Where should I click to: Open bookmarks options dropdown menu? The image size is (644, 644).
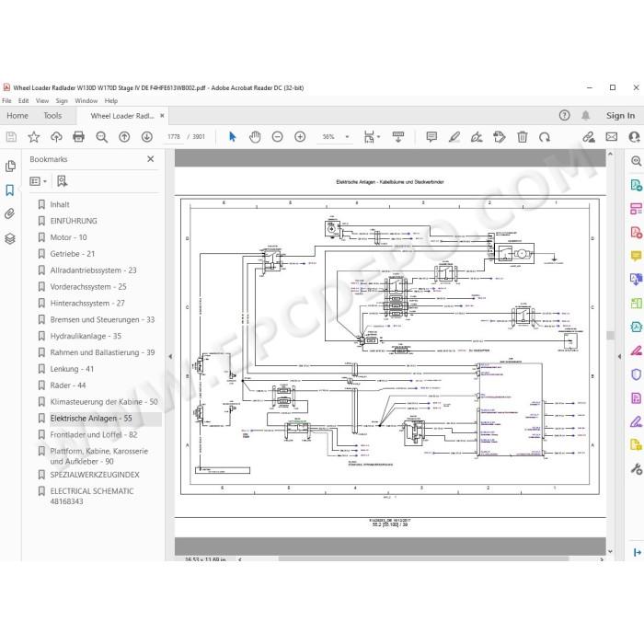(39, 181)
